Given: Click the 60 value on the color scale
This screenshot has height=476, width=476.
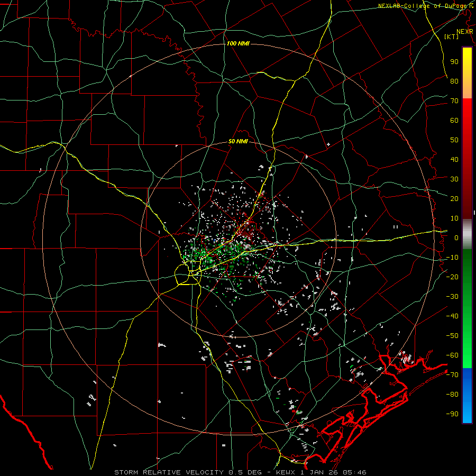Looking at the screenshot, I should click(x=454, y=120).
